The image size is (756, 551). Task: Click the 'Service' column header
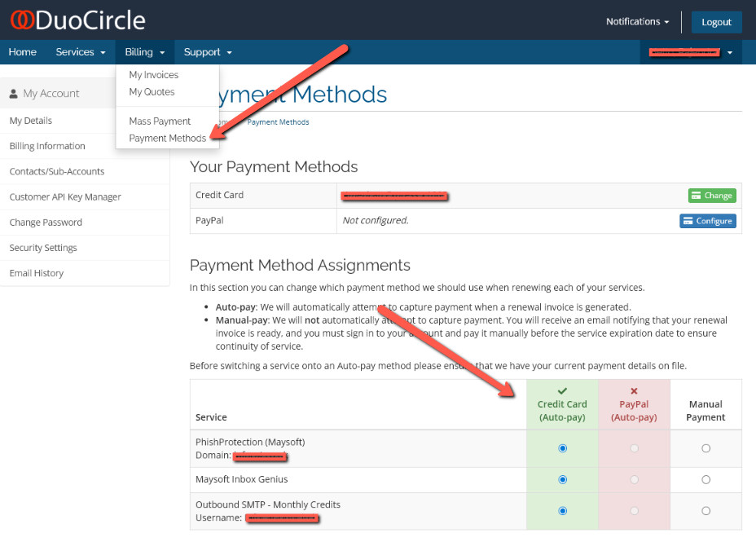211,417
